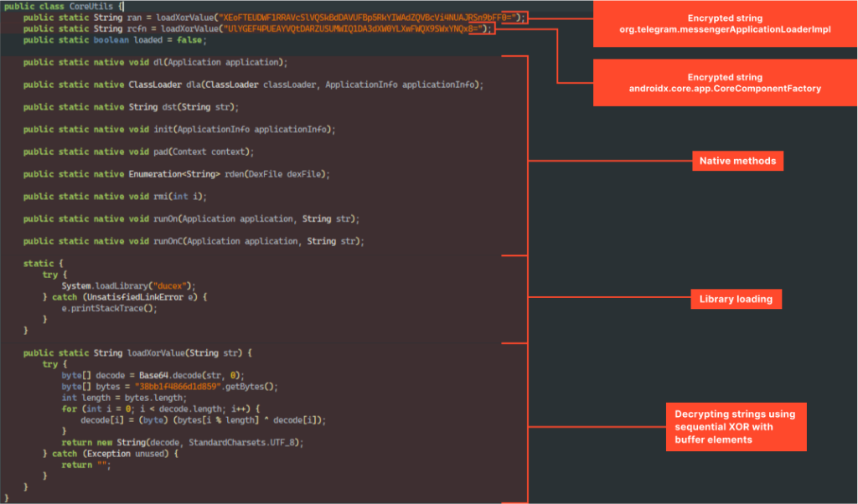The image size is (858, 504).
Task: Click the 'Library loading' annotation label
Action: pyautogui.click(x=737, y=299)
